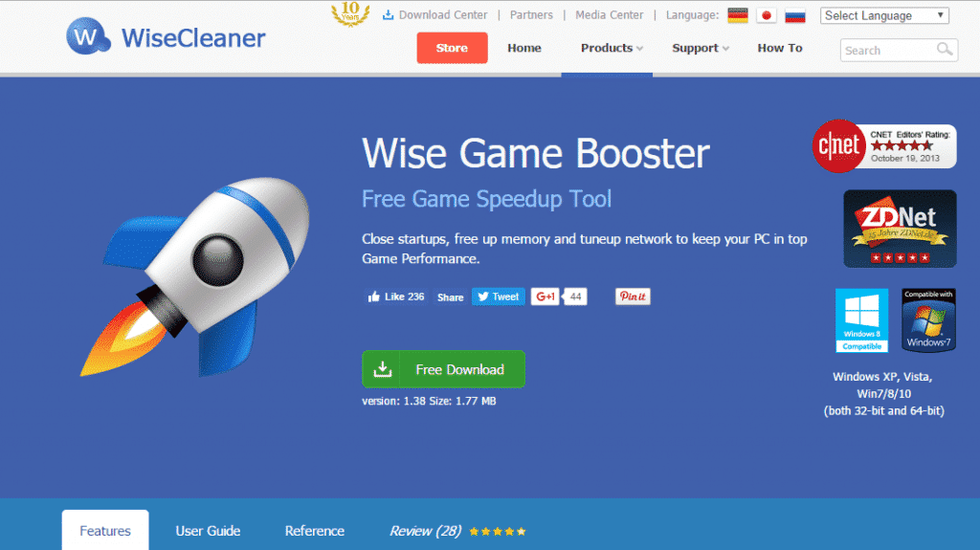This screenshot has width=980, height=550.
Task: Click the Windows 8 Compatible badge
Action: (x=862, y=320)
